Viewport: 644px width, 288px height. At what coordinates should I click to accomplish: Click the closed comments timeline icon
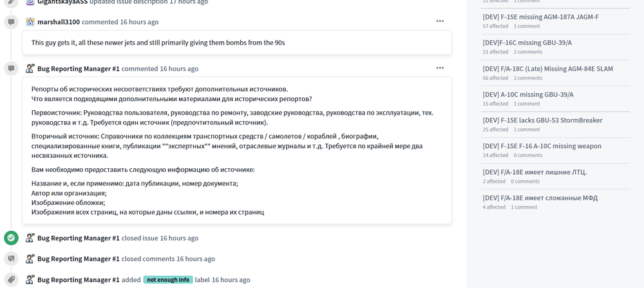click(11, 258)
